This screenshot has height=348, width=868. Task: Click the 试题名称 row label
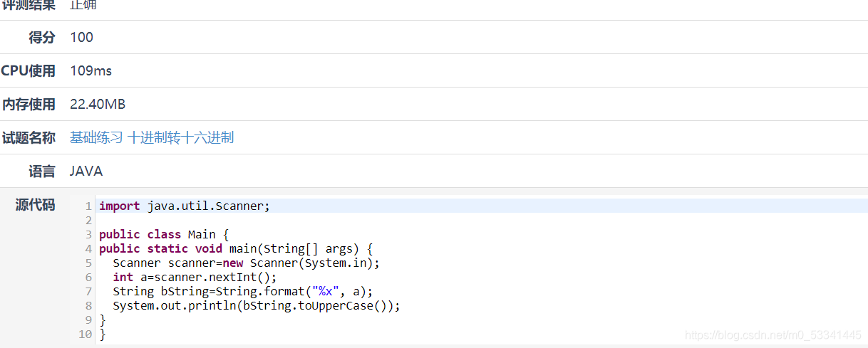[29, 137]
